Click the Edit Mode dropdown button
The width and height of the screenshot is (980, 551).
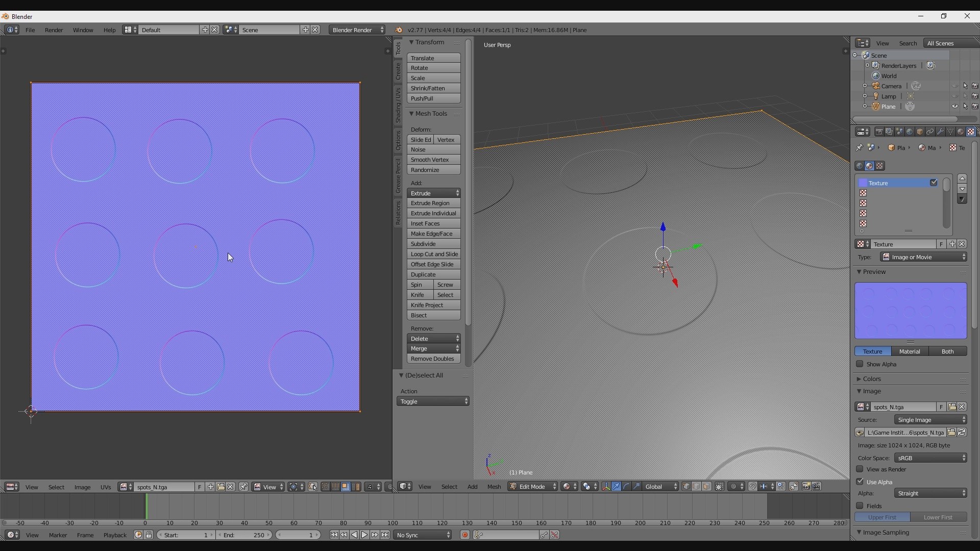(532, 486)
